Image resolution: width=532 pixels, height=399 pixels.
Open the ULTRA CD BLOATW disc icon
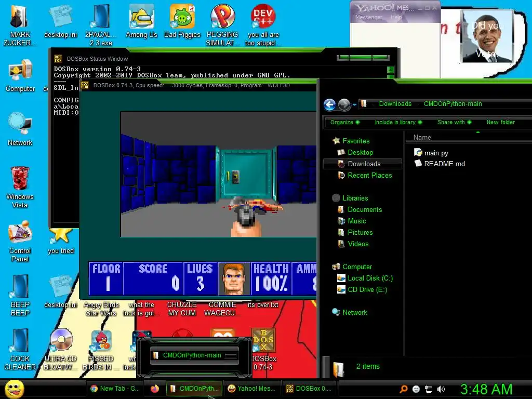pos(61,349)
